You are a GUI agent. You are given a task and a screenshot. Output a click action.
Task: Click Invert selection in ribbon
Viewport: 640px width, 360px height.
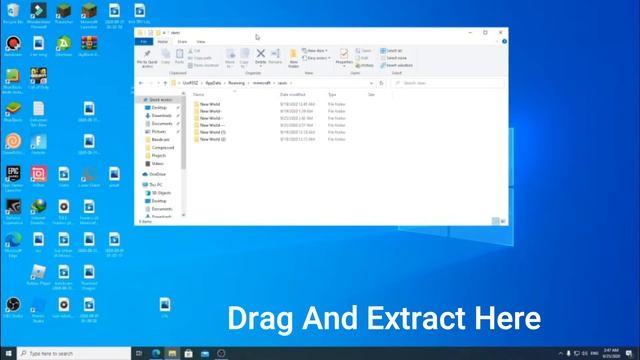click(x=396, y=65)
